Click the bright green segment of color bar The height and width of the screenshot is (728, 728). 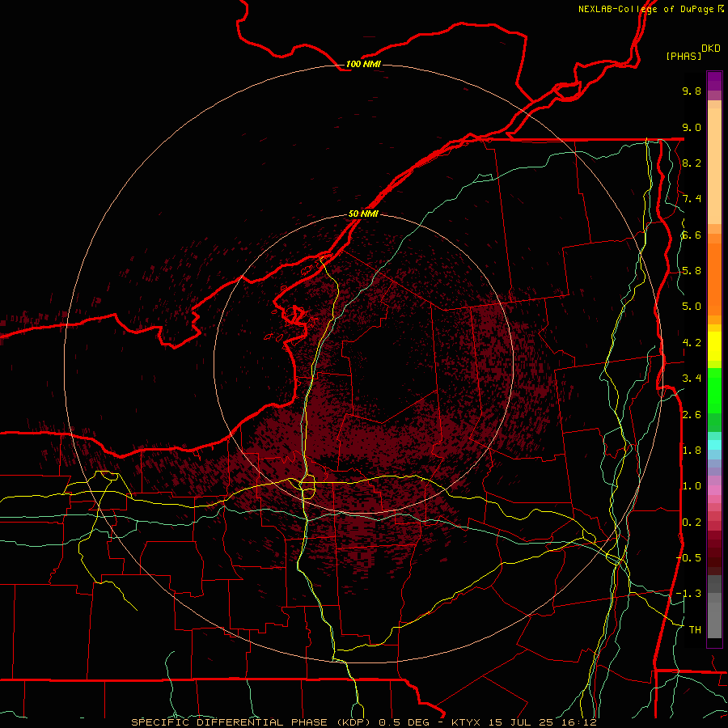[714, 391]
